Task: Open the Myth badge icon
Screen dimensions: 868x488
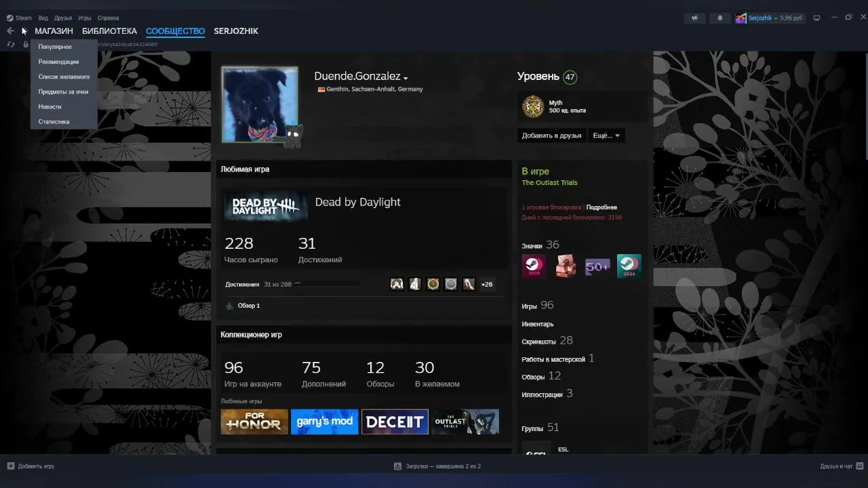Action: [x=533, y=106]
